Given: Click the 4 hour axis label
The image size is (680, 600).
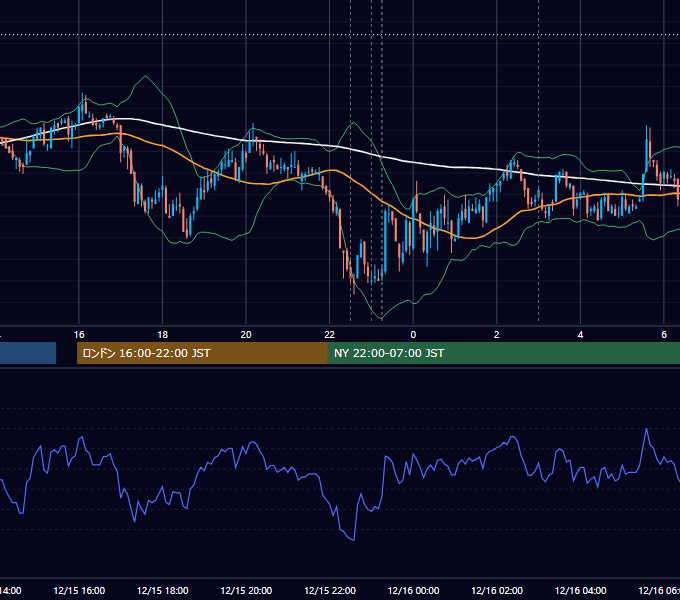Looking at the screenshot, I should pos(580,335).
